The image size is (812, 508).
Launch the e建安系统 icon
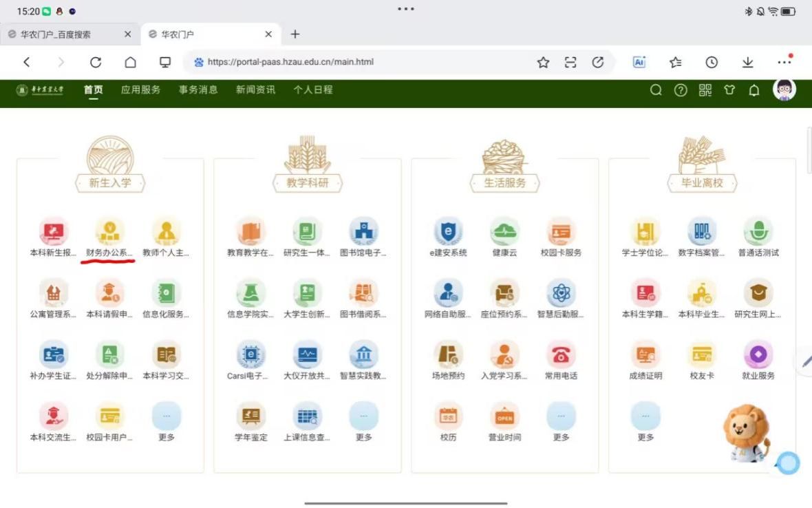pos(448,232)
